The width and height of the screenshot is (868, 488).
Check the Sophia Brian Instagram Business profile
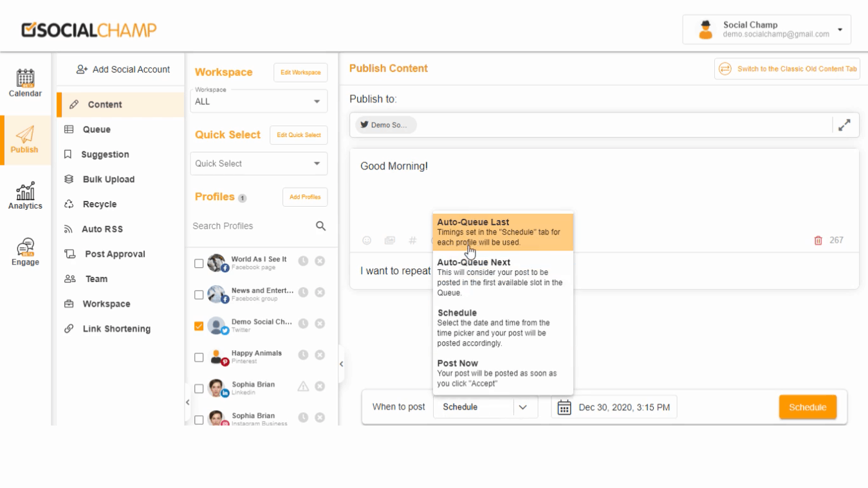tap(199, 420)
